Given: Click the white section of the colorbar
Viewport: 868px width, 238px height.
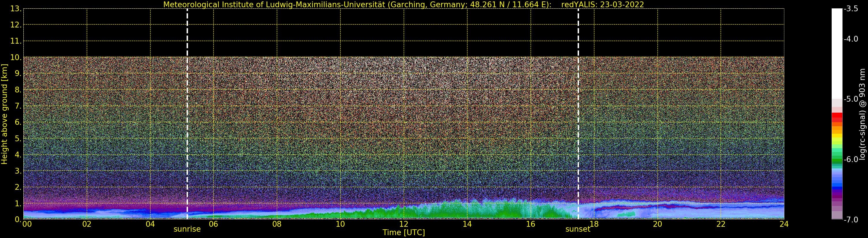Looking at the screenshot, I should coord(837,54).
